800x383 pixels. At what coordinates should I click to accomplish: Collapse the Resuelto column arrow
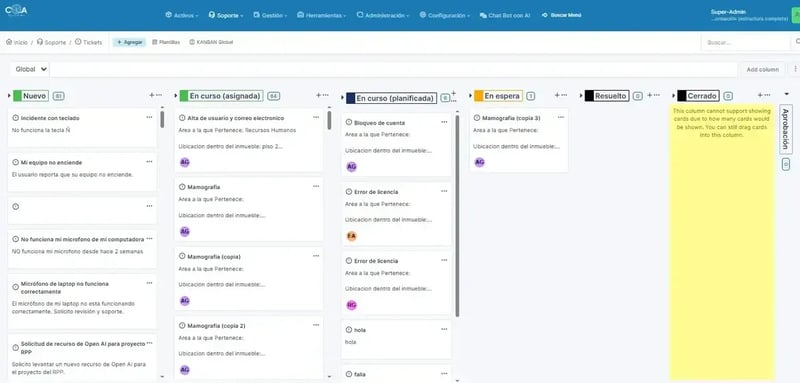coord(581,95)
